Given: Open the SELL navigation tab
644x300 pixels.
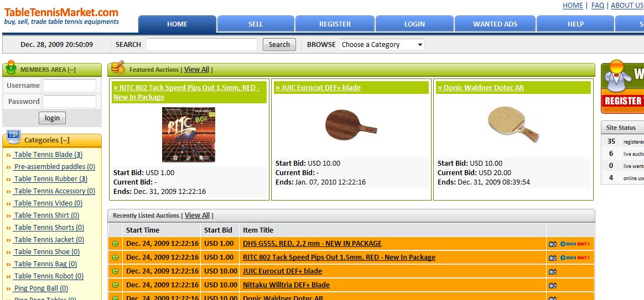Looking at the screenshot, I should pyautogui.click(x=256, y=24).
